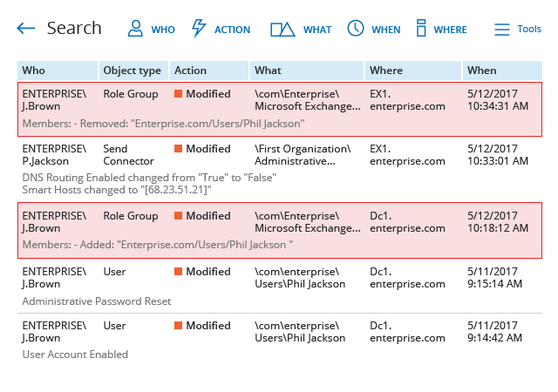Click the 5/12/2017 10:34:31 AM timestamp
The image size is (558, 392).
[498, 100]
